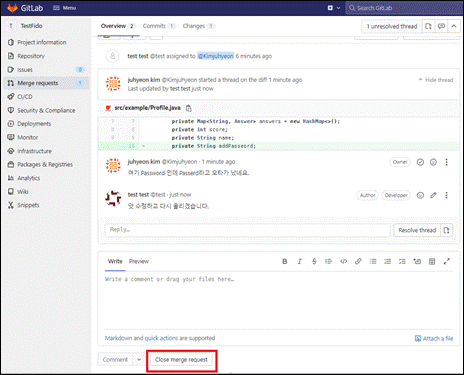Insert a table in comment
Viewport: 464px width, 375px height.
click(x=432, y=262)
